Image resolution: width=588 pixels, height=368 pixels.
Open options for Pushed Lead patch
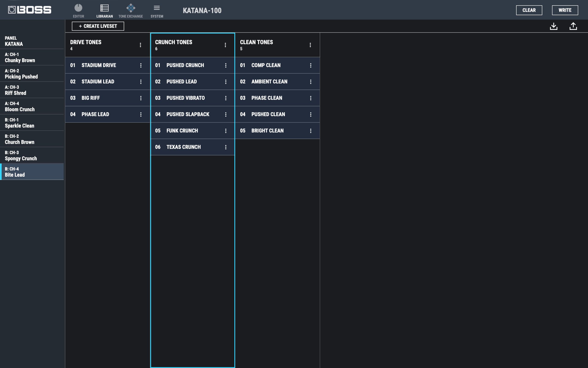click(x=226, y=82)
